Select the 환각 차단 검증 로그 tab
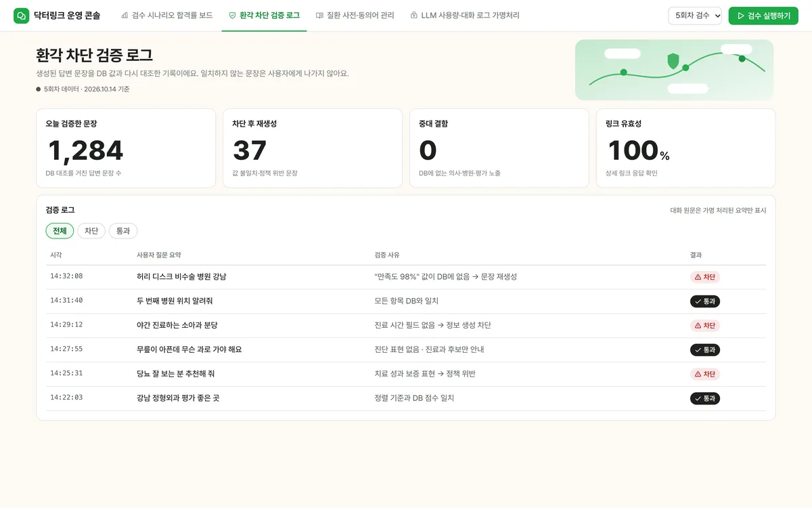Viewport: 812px width, 508px height. 264,16
